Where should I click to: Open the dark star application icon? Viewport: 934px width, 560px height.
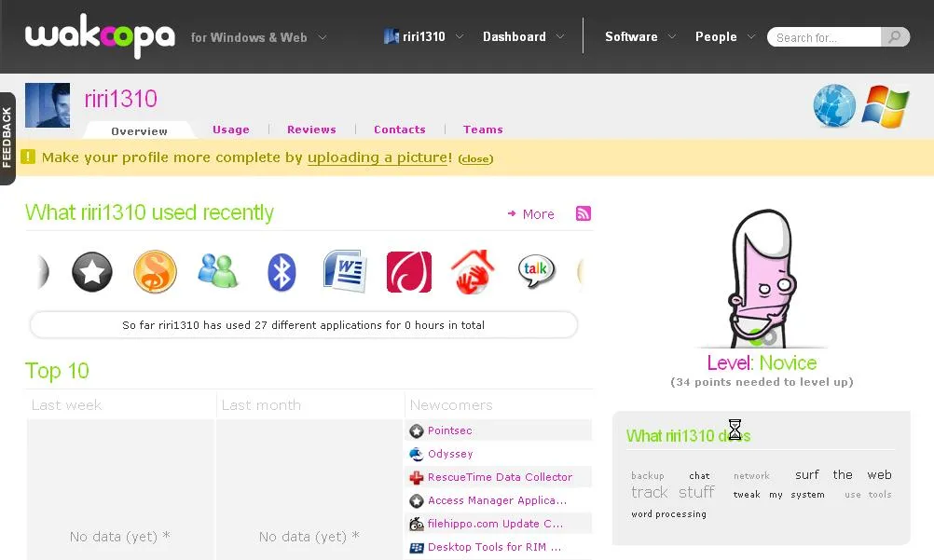(x=92, y=272)
